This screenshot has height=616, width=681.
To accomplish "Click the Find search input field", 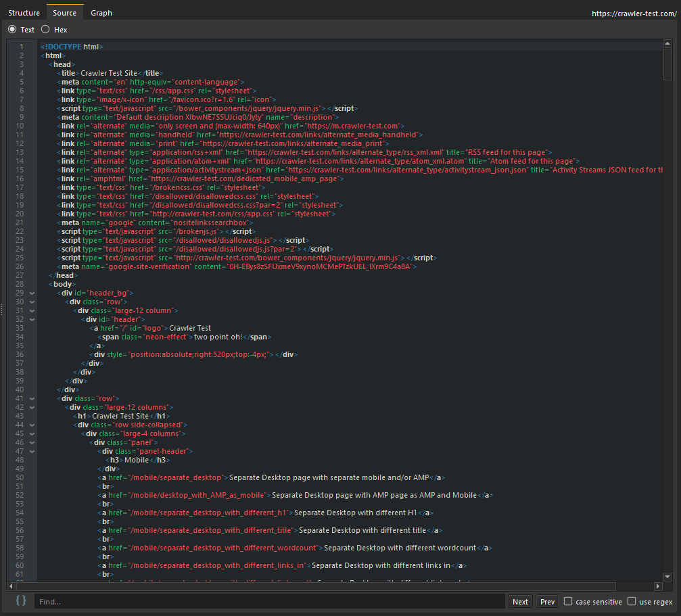I will [269, 601].
